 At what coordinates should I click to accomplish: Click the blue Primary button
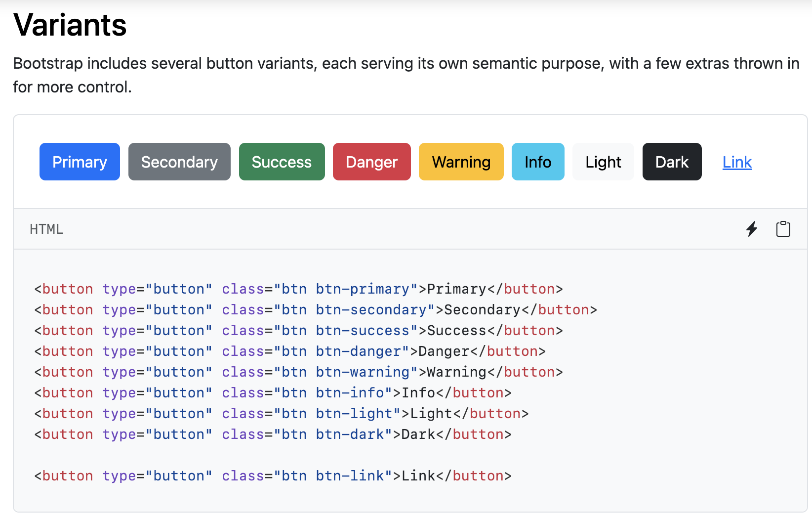tap(80, 162)
